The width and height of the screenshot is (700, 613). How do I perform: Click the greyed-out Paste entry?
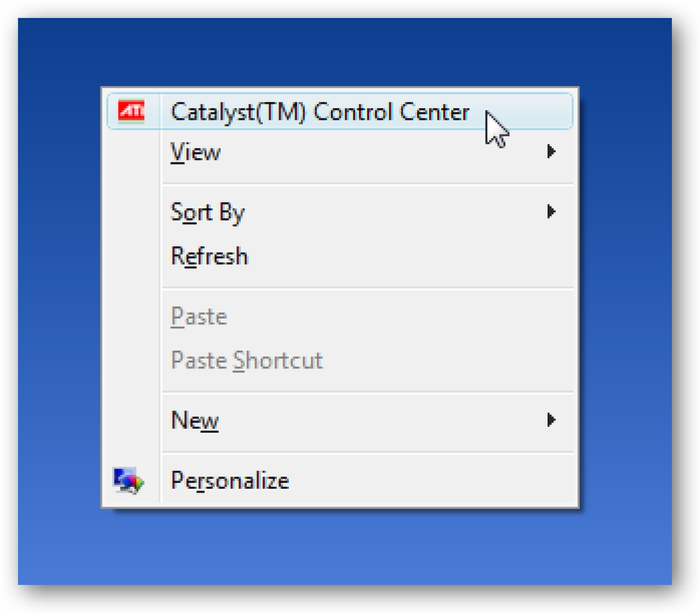point(339,316)
